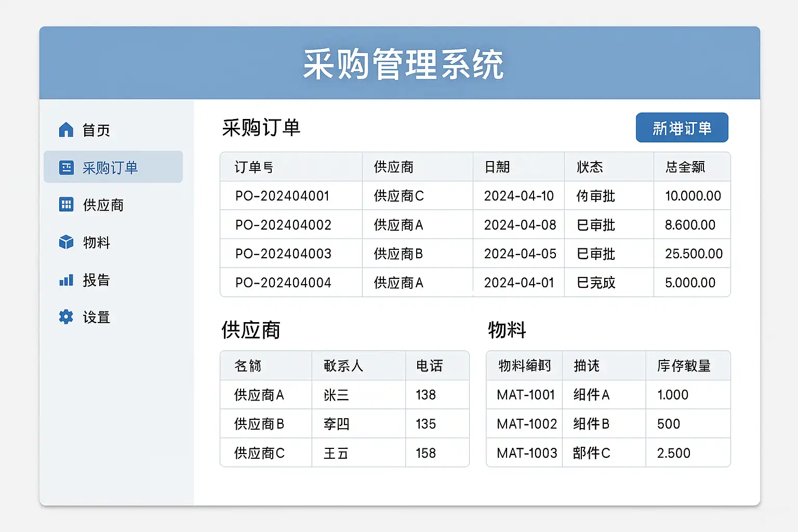Click the 日期 column header
This screenshot has width=798, height=532.
click(497, 167)
